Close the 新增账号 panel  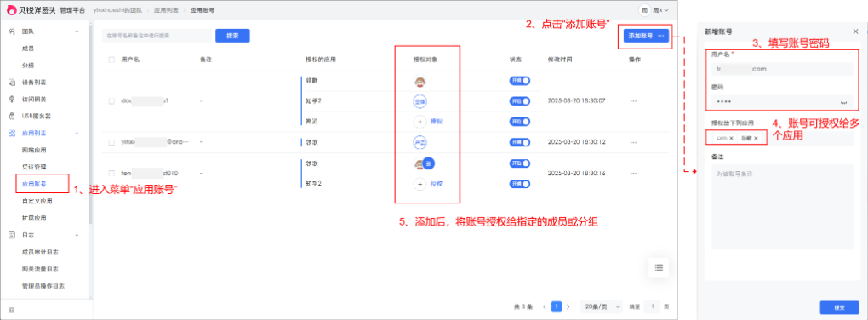[855, 31]
